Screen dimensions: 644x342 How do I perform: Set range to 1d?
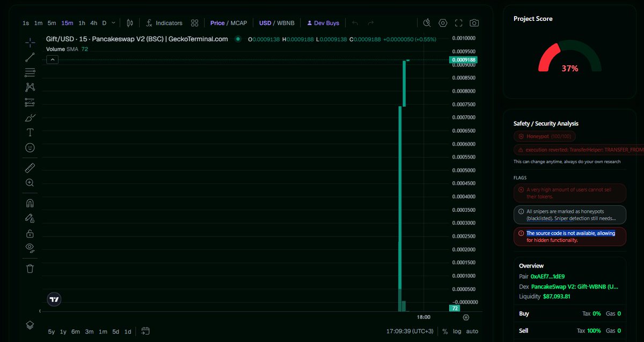click(x=128, y=331)
